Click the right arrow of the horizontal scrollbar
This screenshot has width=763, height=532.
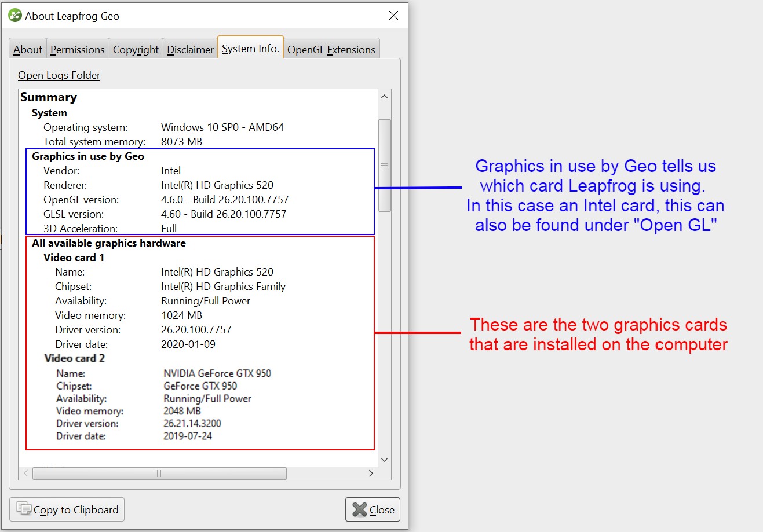pos(371,473)
